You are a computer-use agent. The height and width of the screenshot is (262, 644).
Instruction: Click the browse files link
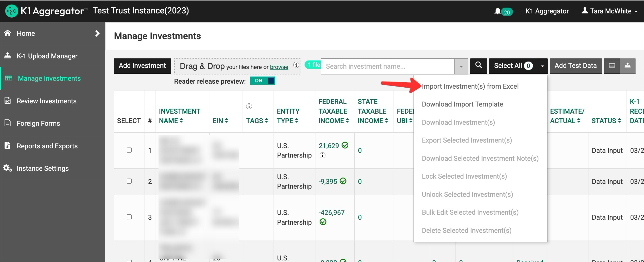pos(279,67)
